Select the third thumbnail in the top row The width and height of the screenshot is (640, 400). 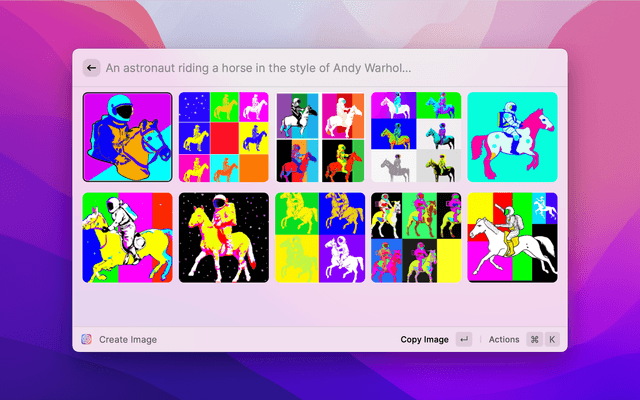pos(320,137)
